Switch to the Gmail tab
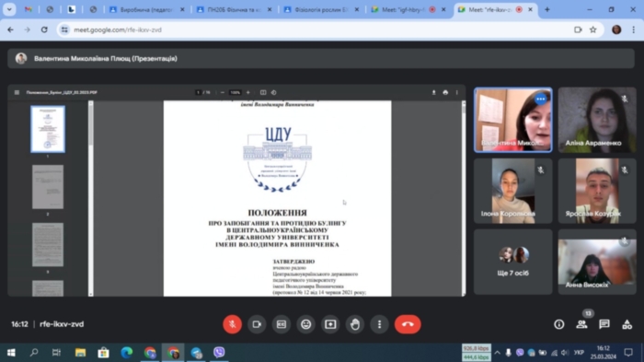 click(28, 9)
